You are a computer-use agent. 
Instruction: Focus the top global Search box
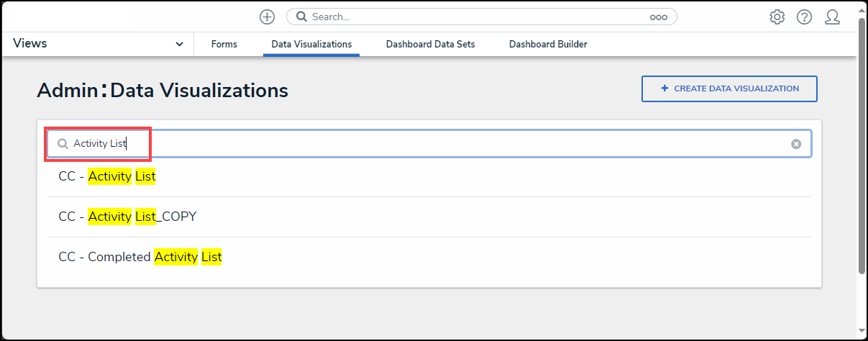point(475,17)
